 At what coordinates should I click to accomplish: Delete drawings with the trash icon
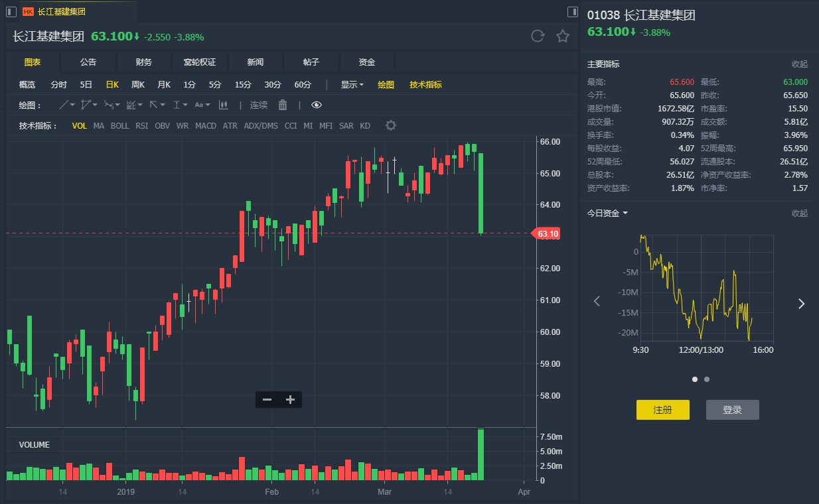[283, 105]
